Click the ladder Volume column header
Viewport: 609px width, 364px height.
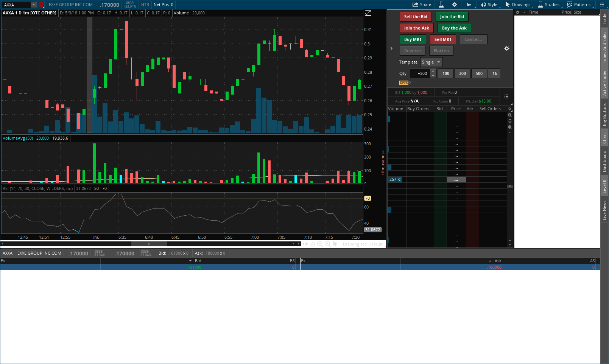pyautogui.click(x=396, y=109)
